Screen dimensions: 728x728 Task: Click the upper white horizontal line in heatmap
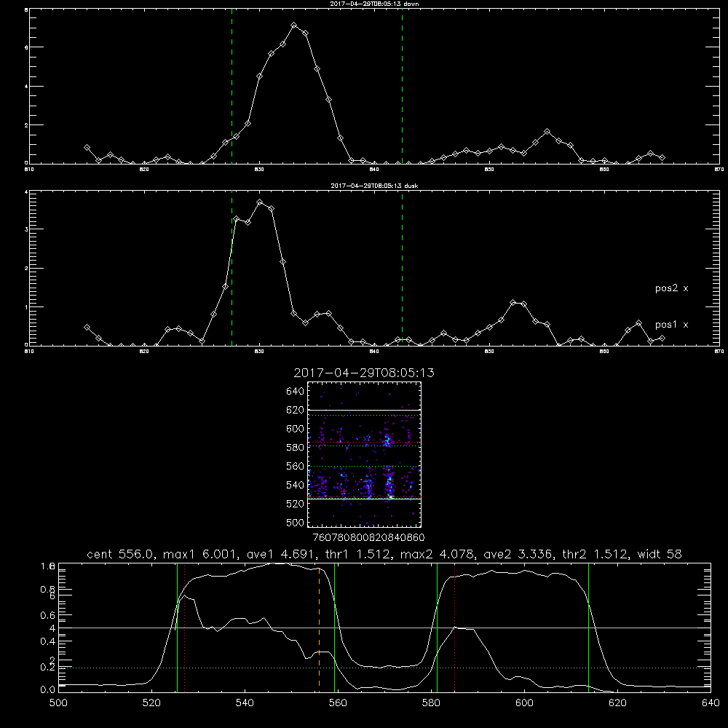tap(365, 410)
